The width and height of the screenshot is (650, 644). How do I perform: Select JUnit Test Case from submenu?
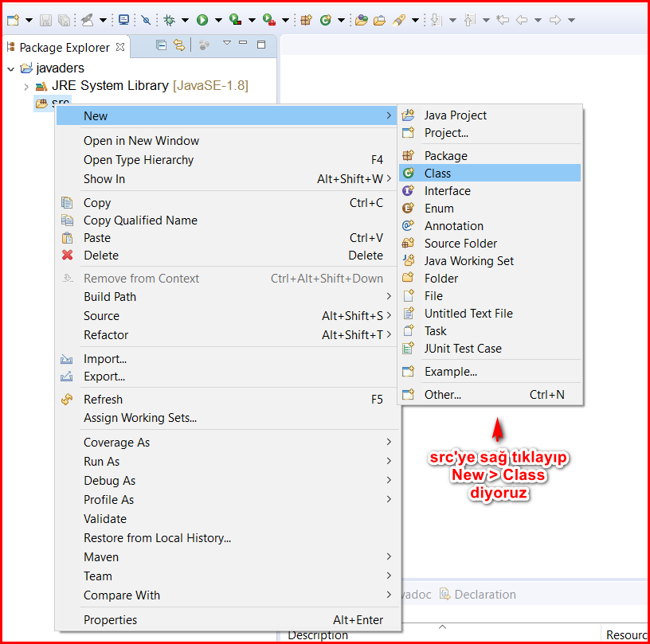pos(462,349)
